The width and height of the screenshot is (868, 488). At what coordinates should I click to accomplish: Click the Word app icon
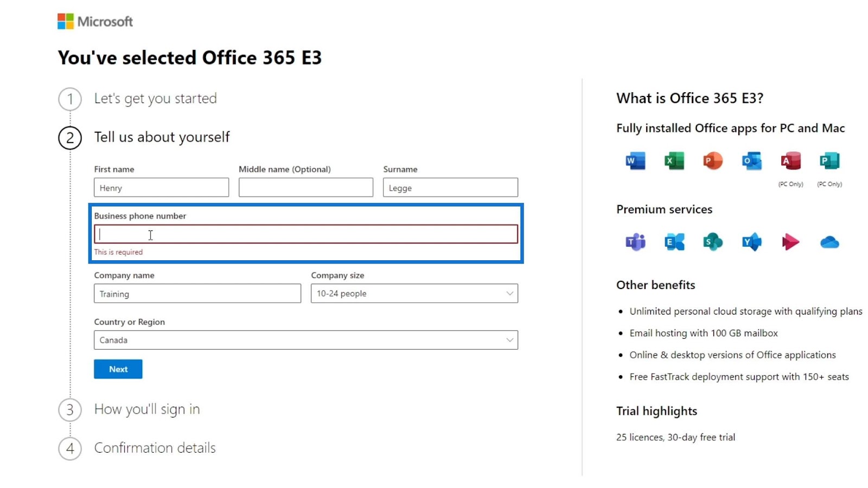pyautogui.click(x=635, y=161)
